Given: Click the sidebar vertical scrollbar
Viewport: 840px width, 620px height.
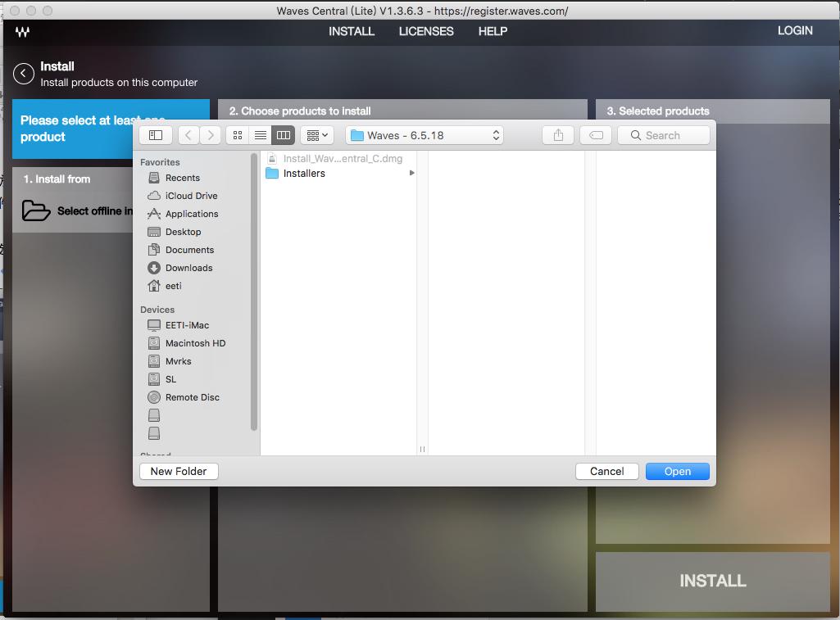Looking at the screenshot, I should (x=254, y=295).
